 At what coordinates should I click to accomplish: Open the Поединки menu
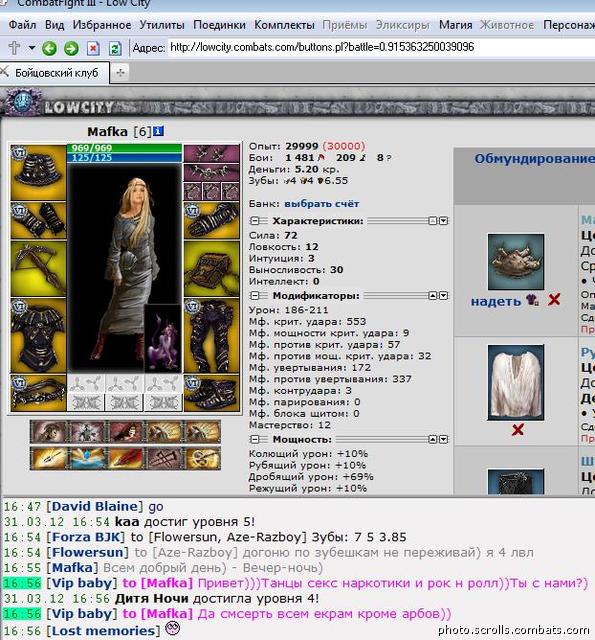(219, 25)
